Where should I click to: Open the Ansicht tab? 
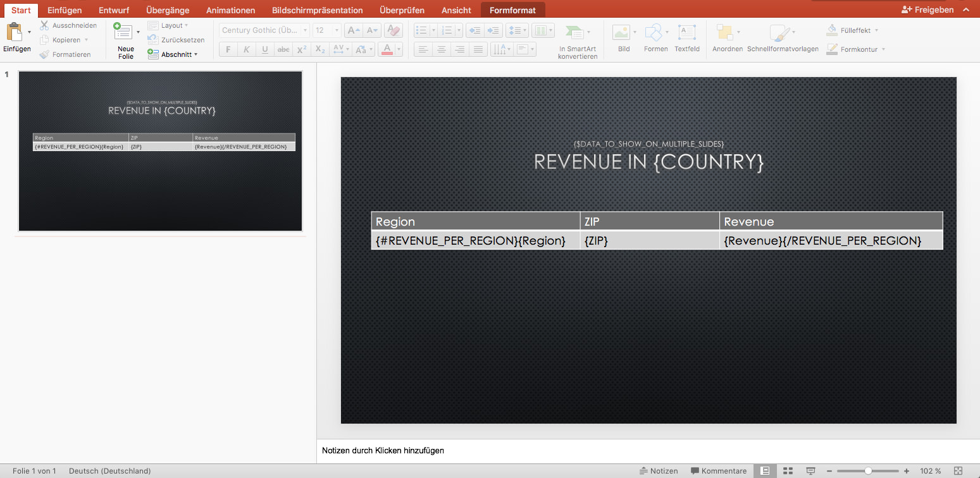point(456,10)
